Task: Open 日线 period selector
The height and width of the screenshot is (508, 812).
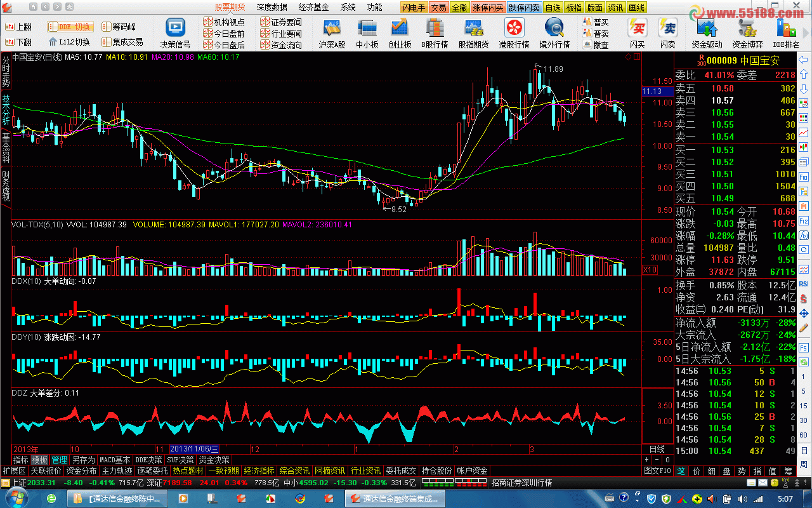Action: 657,448
